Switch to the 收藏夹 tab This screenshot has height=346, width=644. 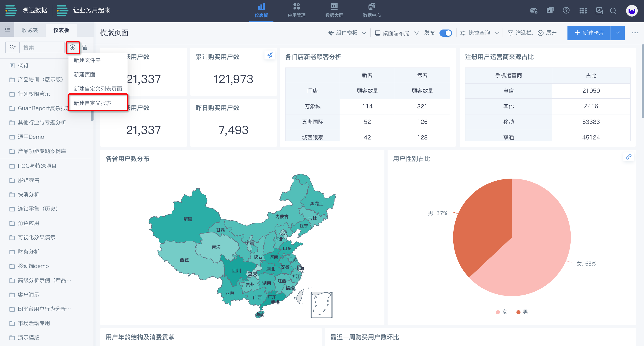pyautogui.click(x=30, y=30)
